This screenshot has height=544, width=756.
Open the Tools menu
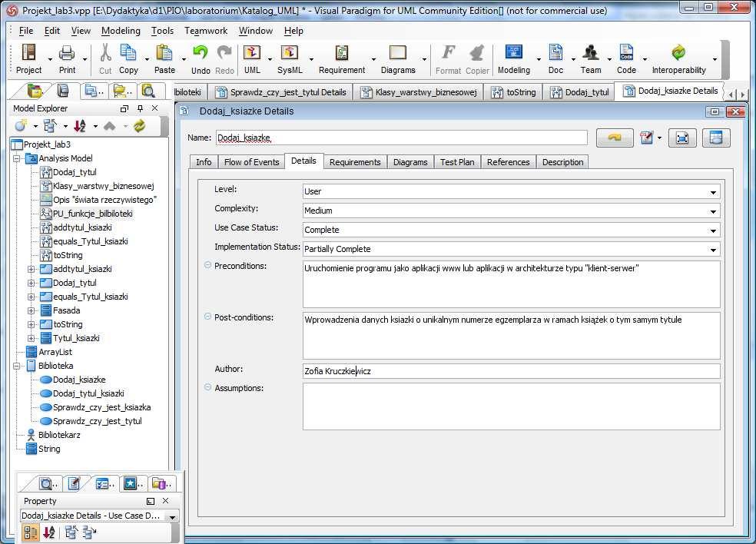(x=162, y=31)
